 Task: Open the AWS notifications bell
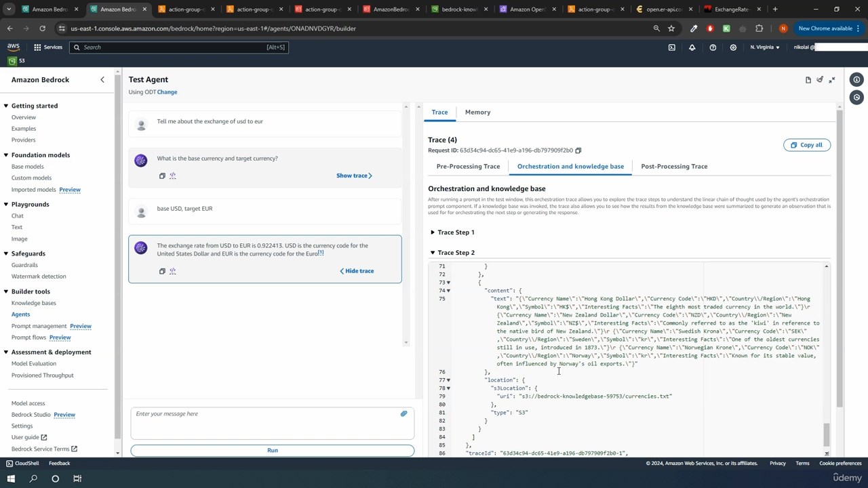[692, 47]
